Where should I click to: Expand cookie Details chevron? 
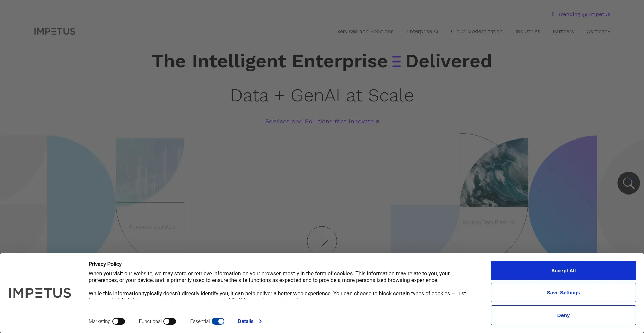[x=260, y=321]
